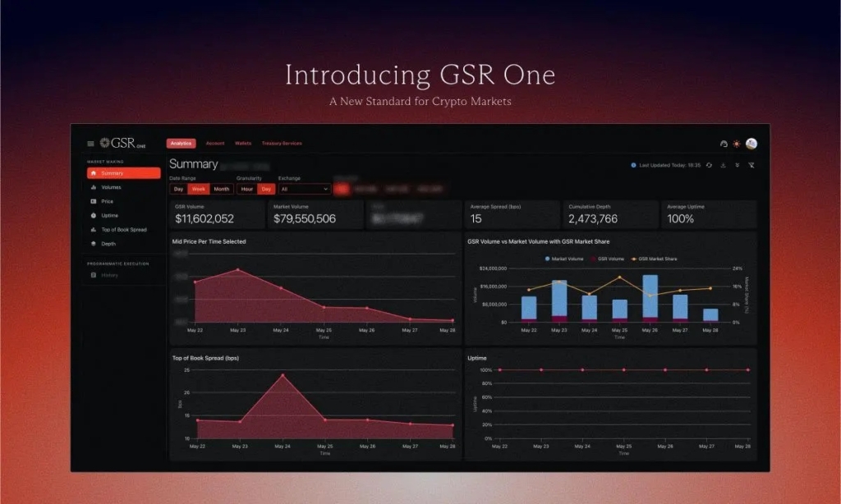Toggle the light theme icon
The width and height of the screenshot is (841, 504).
[x=736, y=143]
